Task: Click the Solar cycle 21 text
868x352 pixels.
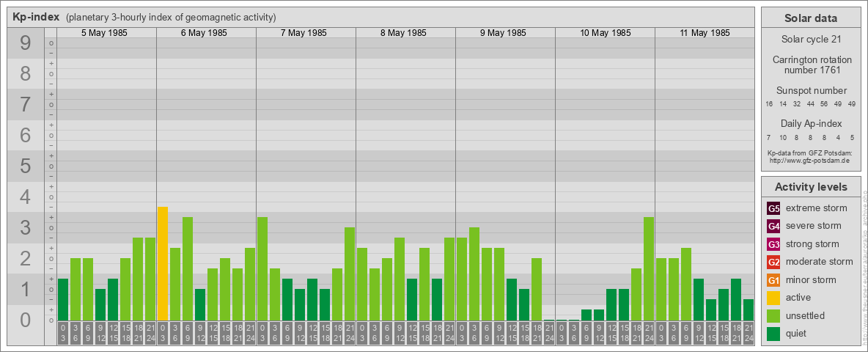Action: [x=811, y=40]
